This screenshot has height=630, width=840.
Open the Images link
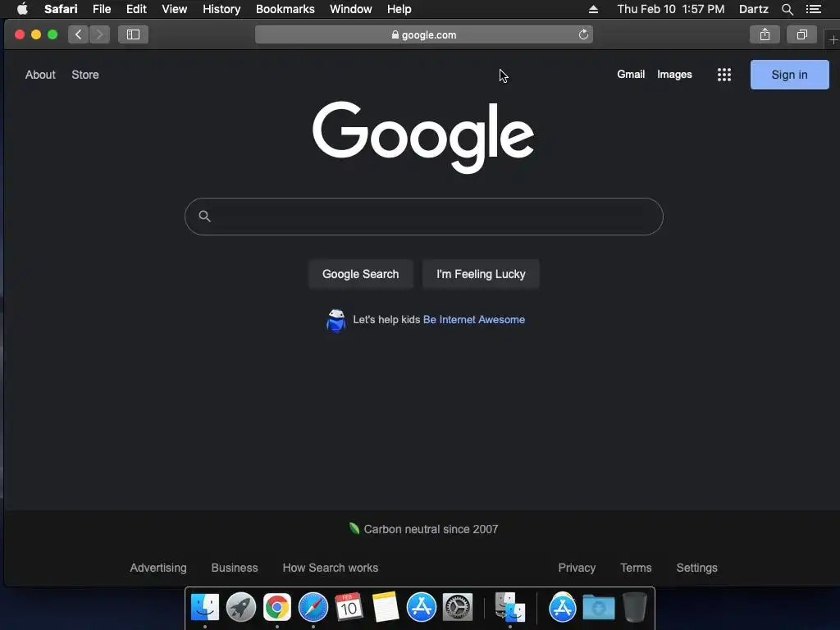click(x=674, y=75)
